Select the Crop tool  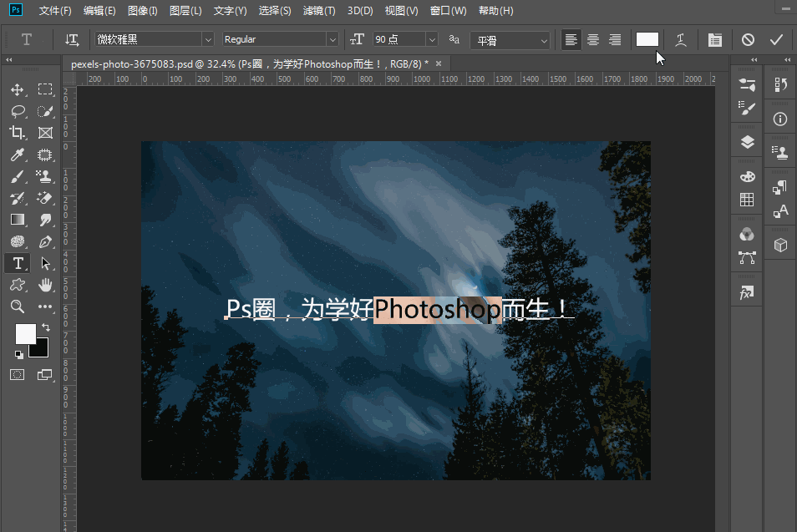click(x=18, y=133)
